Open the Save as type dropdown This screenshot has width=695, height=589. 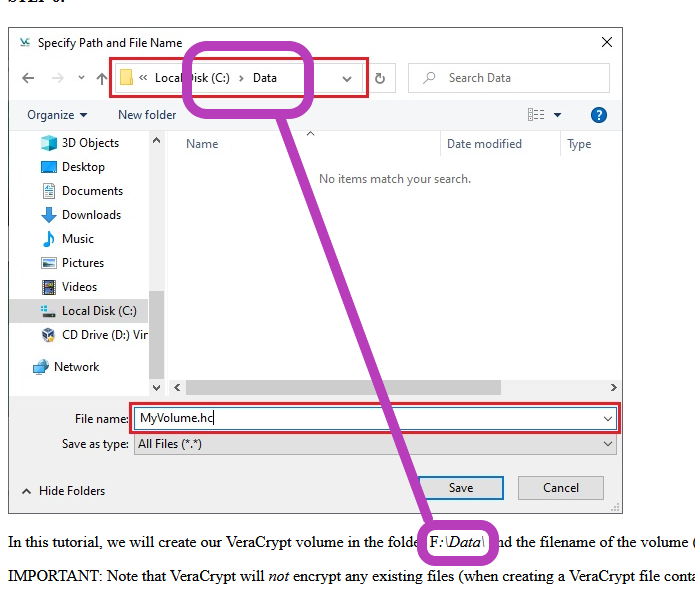coord(375,444)
